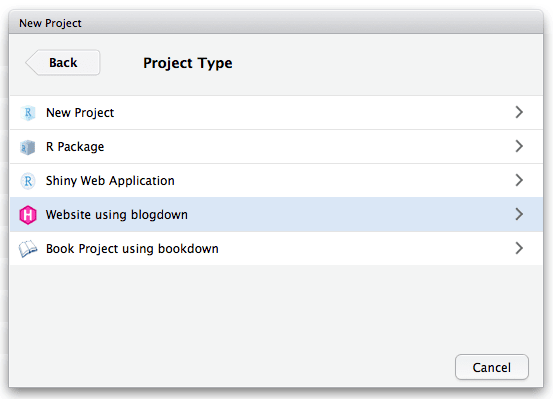Choose "Book Project using bookdown" text
Image resolution: width=553 pixels, height=399 pixels.
[x=132, y=249]
